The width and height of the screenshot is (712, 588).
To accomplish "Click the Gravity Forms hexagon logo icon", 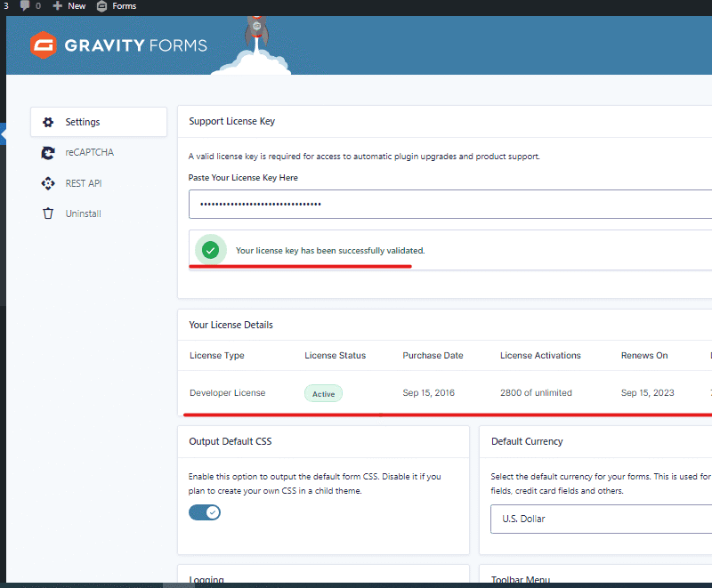I will point(44,44).
